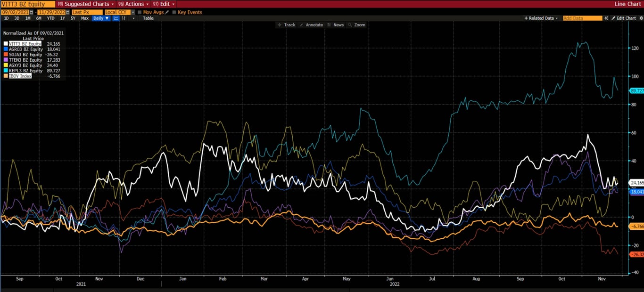Image resolution: width=644 pixels, height=292 pixels.
Task: Activate the Track crosshair tool
Action: click(x=287, y=25)
